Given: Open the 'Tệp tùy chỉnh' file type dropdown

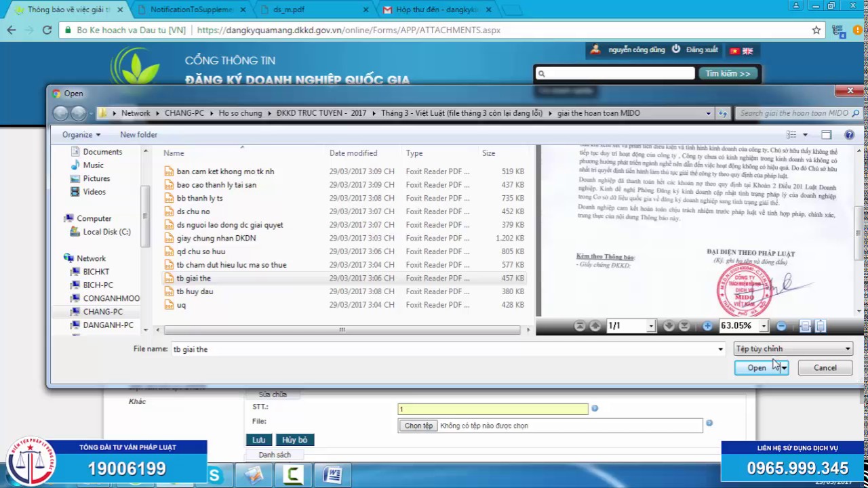Looking at the screenshot, I should pyautogui.click(x=793, y=349).
